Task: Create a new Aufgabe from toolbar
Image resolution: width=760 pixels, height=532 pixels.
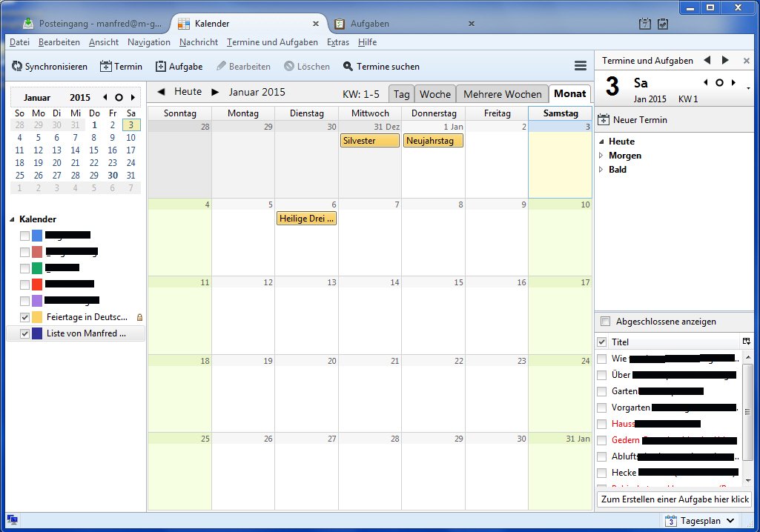Action: pyautogui.click(x=179, y=67)
